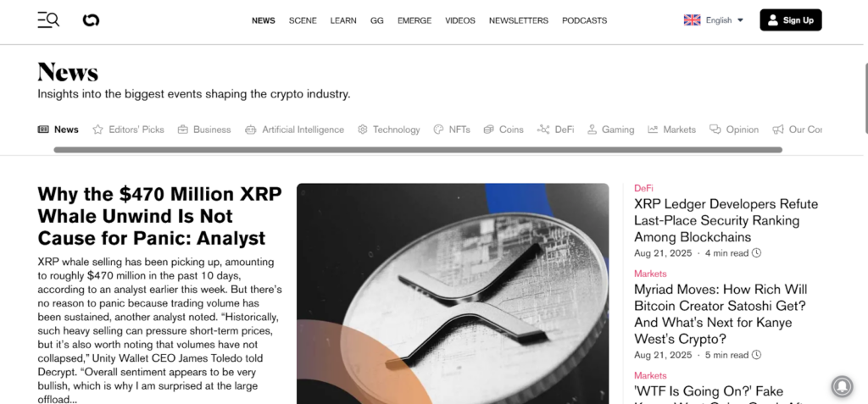Click the NFTs palette icon
Screen dimensions: 868x404
coord(438,130)
